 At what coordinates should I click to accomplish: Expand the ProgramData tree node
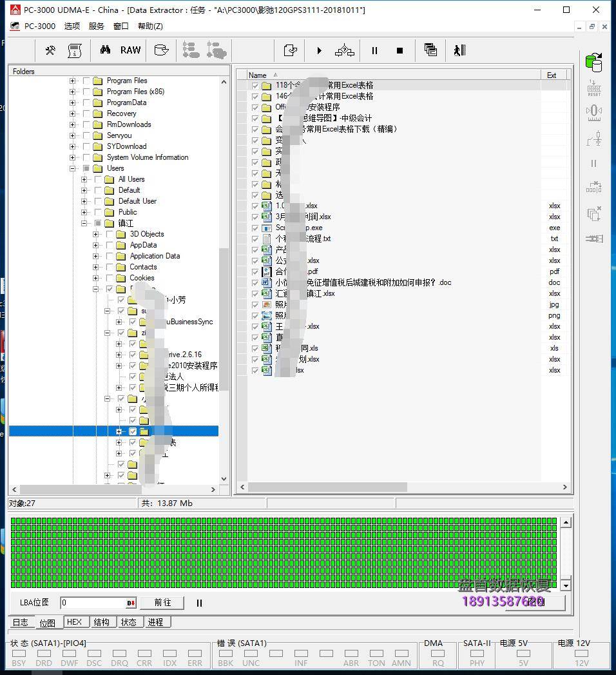tap(72, 103)
